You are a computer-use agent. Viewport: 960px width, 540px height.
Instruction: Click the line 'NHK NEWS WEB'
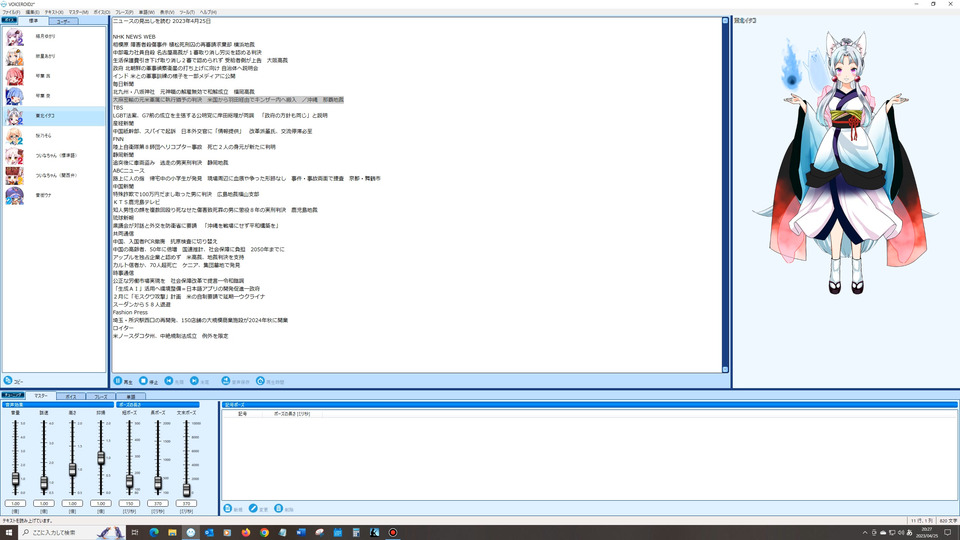134,37
